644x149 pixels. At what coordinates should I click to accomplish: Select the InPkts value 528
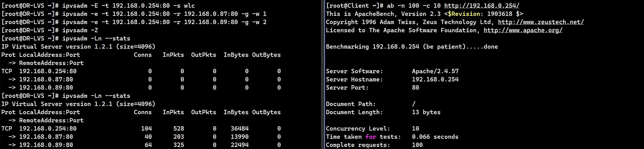point(179,129)
